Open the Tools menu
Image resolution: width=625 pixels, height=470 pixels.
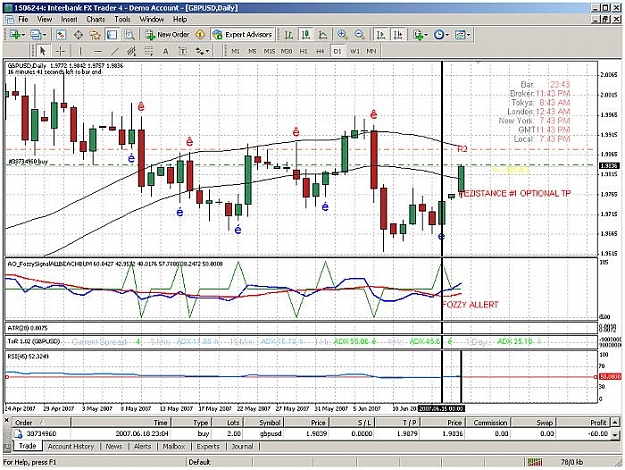pyautogui.click(x=122, y=19)
